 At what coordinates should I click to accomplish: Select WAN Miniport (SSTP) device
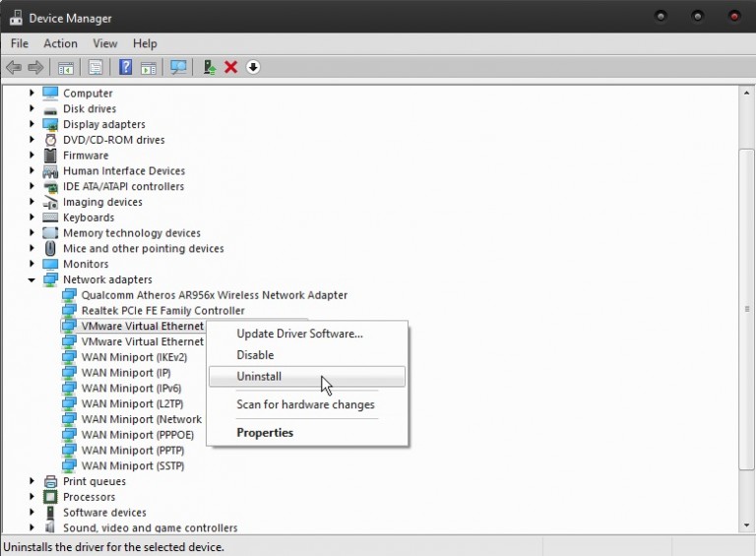click(132, 466)
